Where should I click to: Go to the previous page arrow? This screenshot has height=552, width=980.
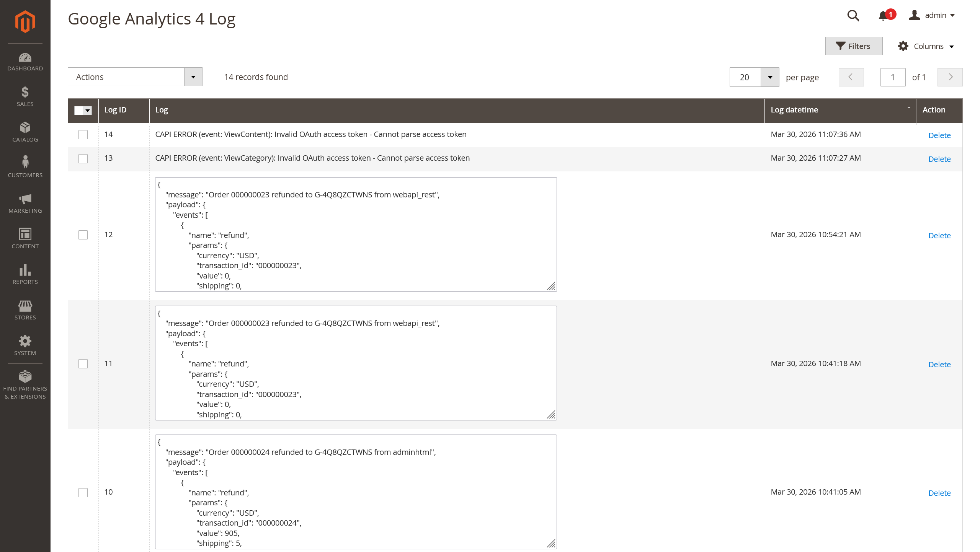click(x=851, y=77)
